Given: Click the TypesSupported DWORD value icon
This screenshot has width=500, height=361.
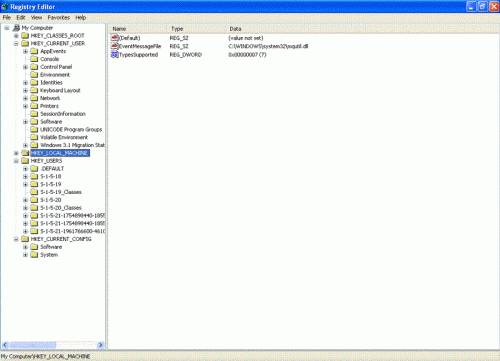Looking at the screenshot, I should tap(115, 54).
